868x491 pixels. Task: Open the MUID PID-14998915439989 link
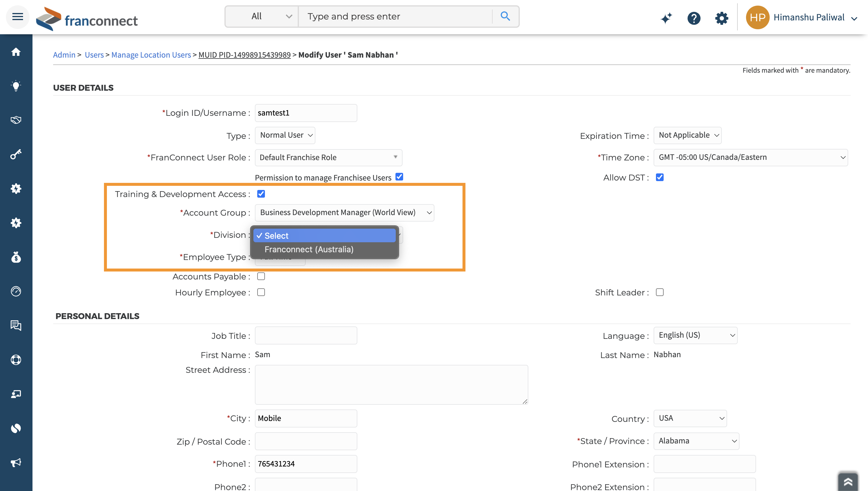(244, 55)
